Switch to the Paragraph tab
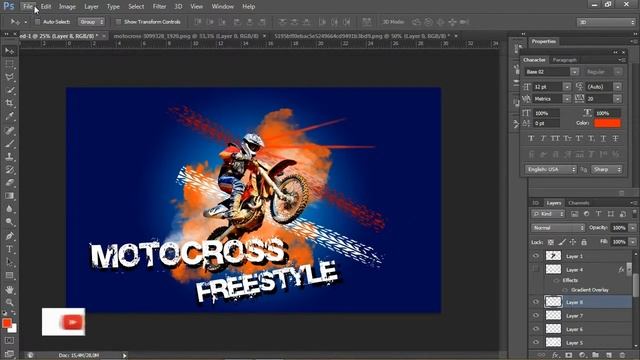 pos(564,60)
